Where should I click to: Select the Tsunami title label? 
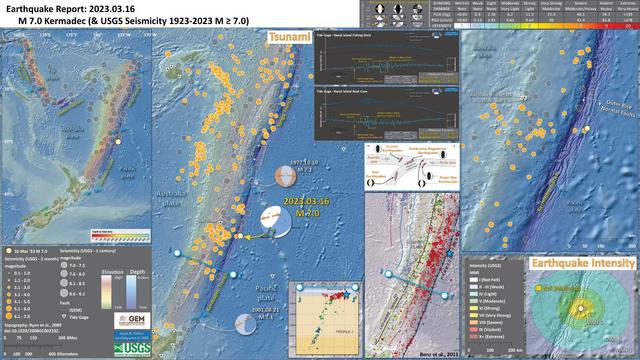[x=289, y=37]
